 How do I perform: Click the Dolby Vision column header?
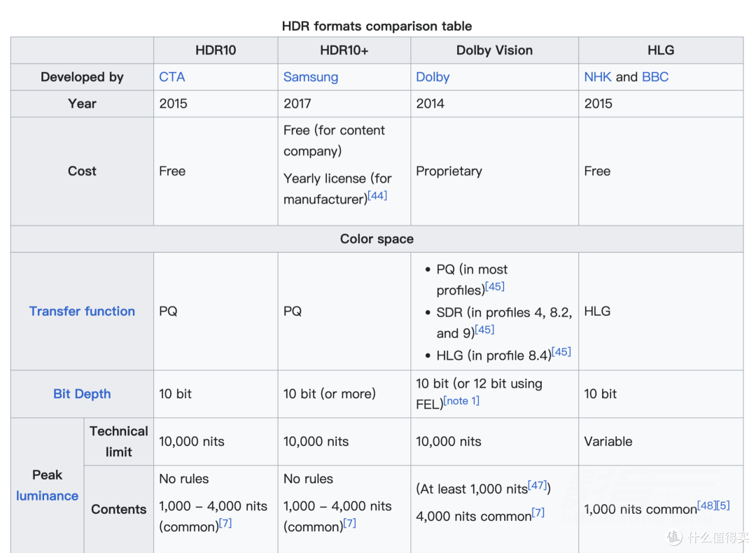[x=495, y=50]
